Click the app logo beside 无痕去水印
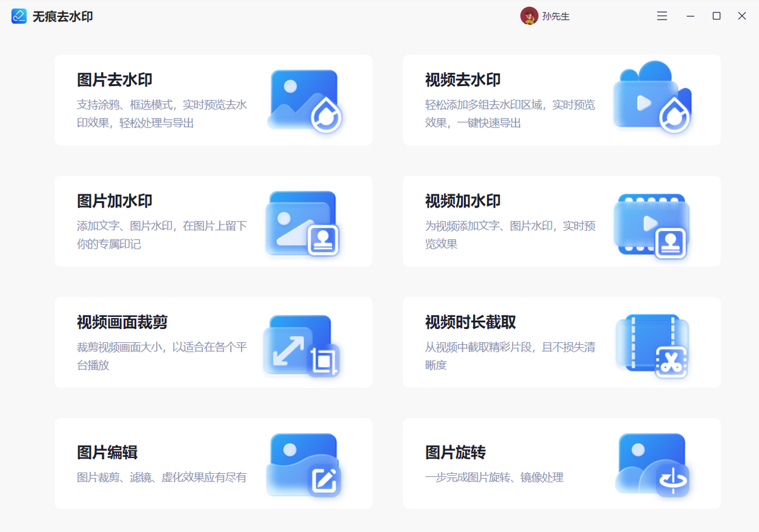This screenshot has height=532, width=759. 19,16
